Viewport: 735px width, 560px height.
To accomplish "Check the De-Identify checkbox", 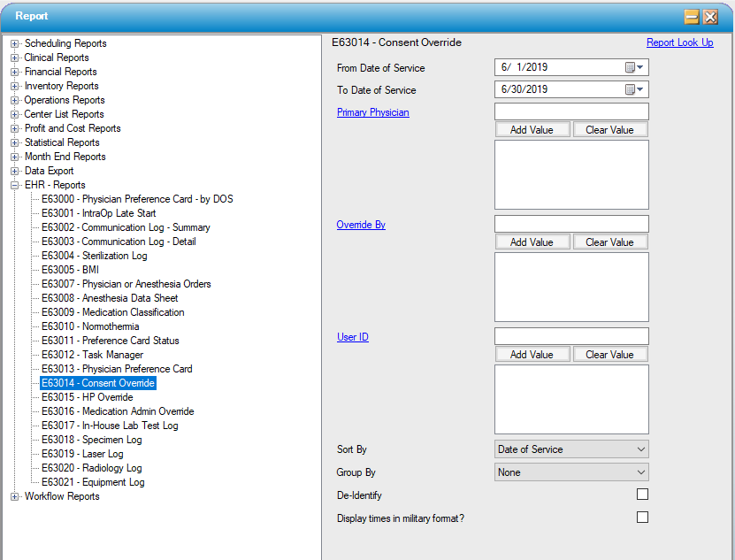I will point(642,494).
